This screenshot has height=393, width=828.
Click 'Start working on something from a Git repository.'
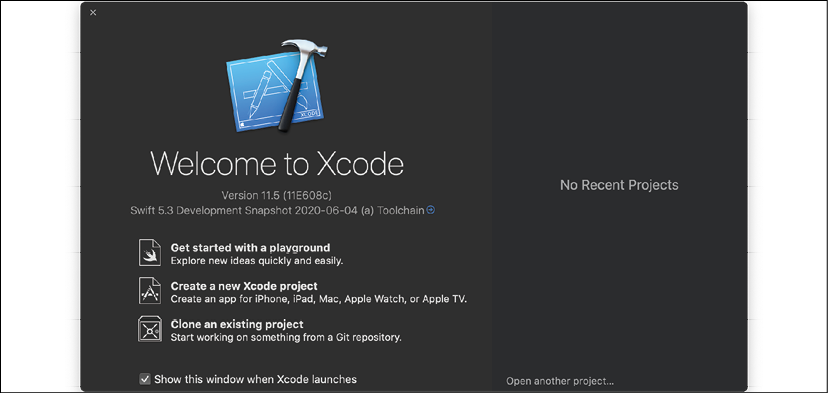pos(286,337)
